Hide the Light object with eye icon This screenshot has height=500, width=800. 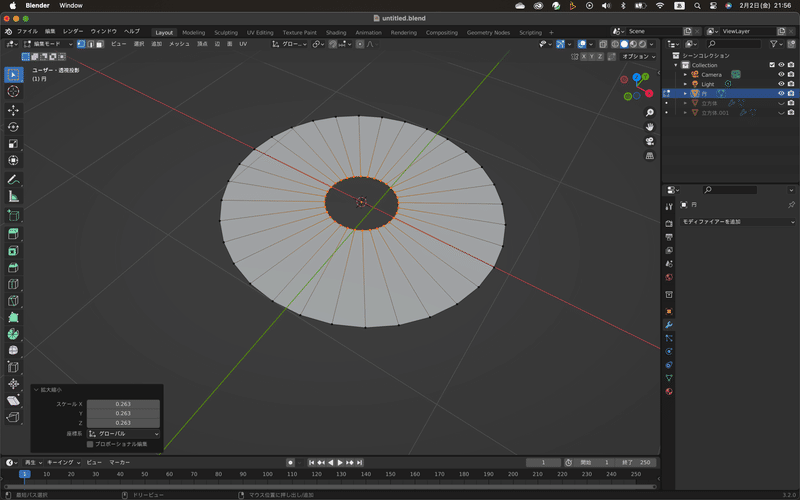(781, 84)
